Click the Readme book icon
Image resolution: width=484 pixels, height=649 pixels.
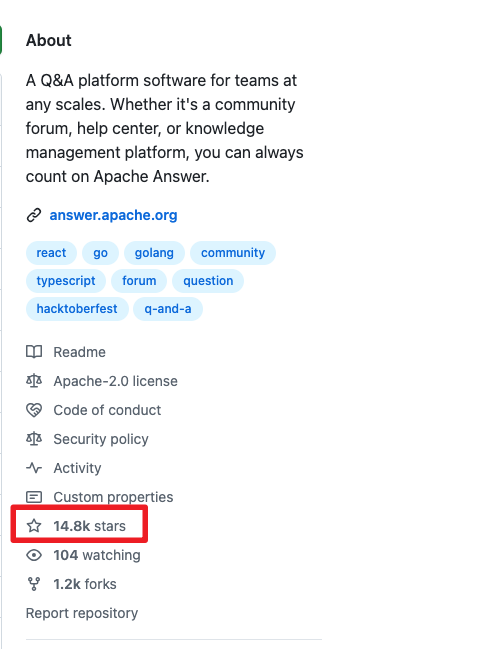pyautogui.click(x=34, y=352)
